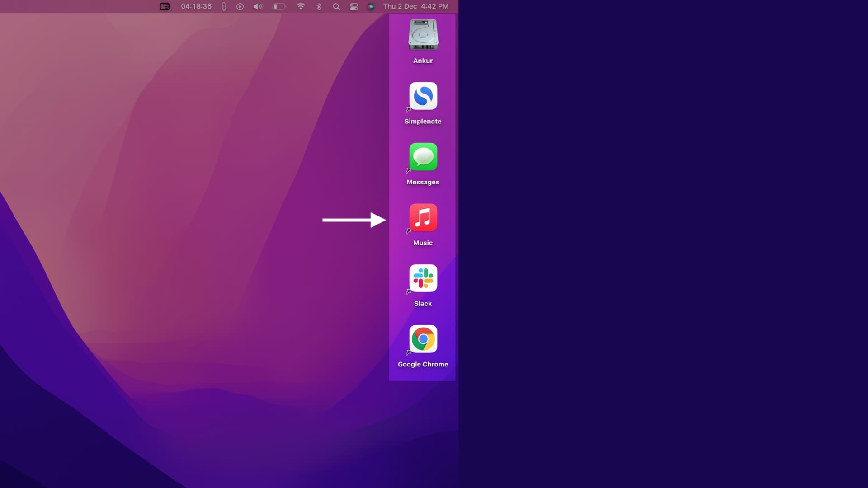Image resolution: width=868 pixels, height=488 pixels.
Task: Open the Now Playing menu bar icon
Action: [240, 7]
